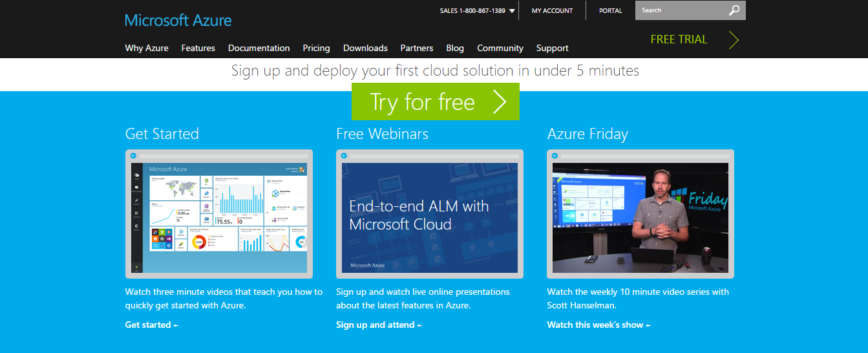868x353 pixels.
Task: Click the Azure Friday heading
Action: click(x=587, y=134)
